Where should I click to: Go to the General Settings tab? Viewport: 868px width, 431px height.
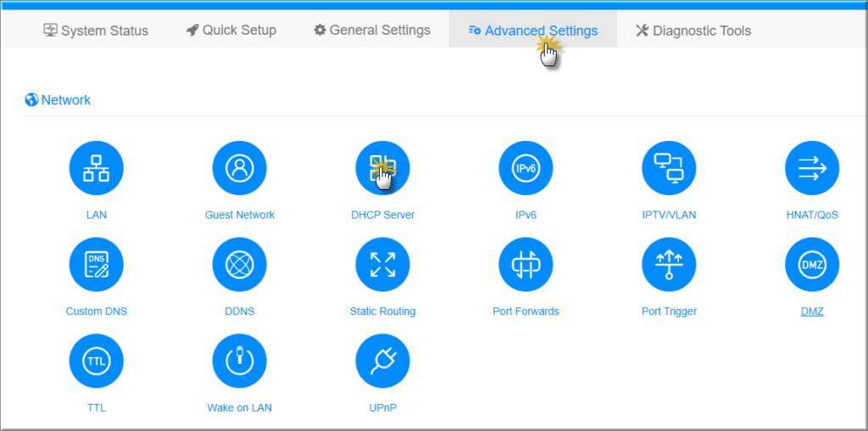371,31
